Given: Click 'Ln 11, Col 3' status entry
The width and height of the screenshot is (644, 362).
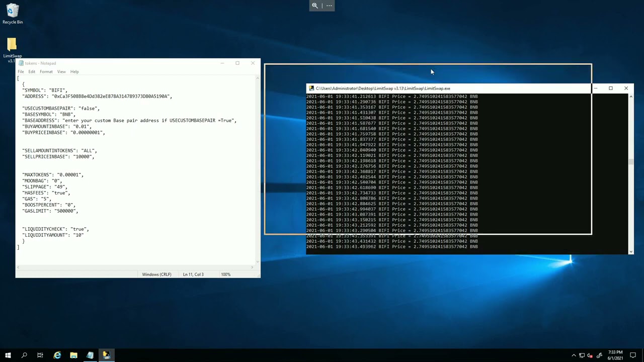Looking at the screenshot, I should tap(193, 275).
